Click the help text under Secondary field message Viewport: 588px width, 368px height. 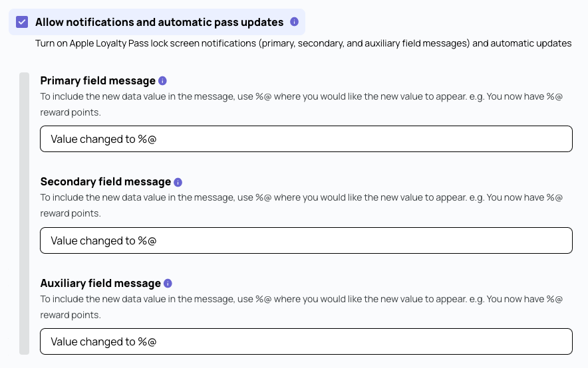(x=301, y=205)
